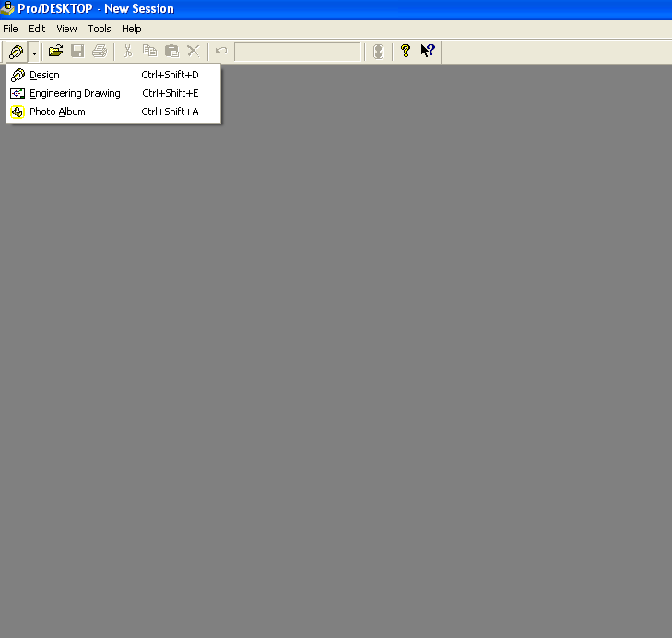Image resolution: width=672 pixels, height=638 pixels.
Task: Open the Tools menu
Action: 100,29
